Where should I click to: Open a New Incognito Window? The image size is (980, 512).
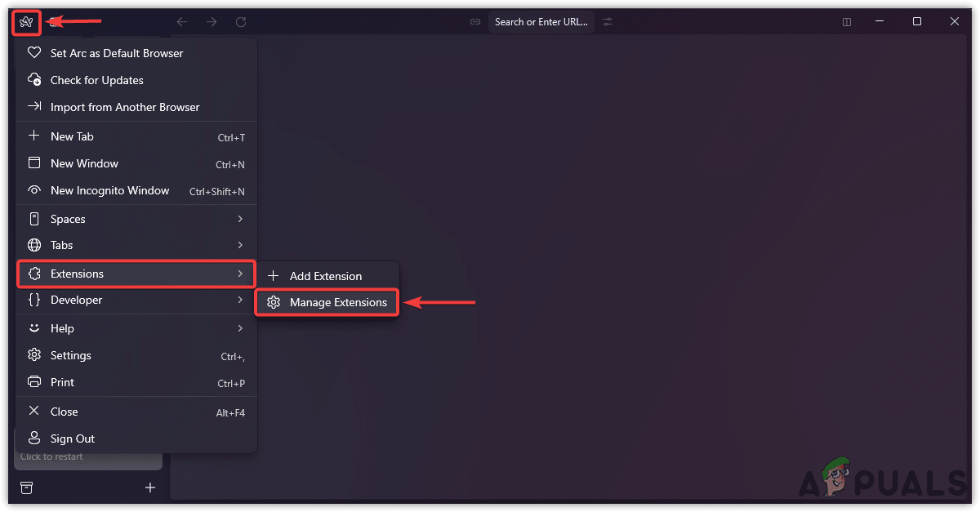[109, 190]
